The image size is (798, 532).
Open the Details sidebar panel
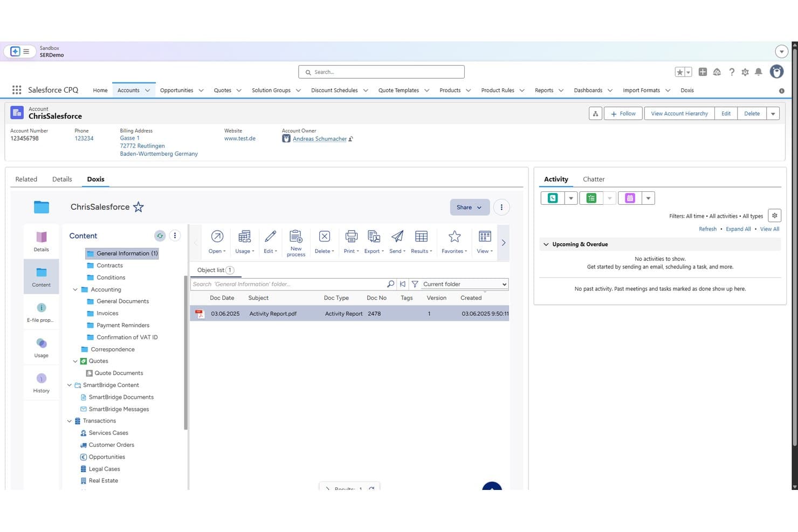pos(42,241)
